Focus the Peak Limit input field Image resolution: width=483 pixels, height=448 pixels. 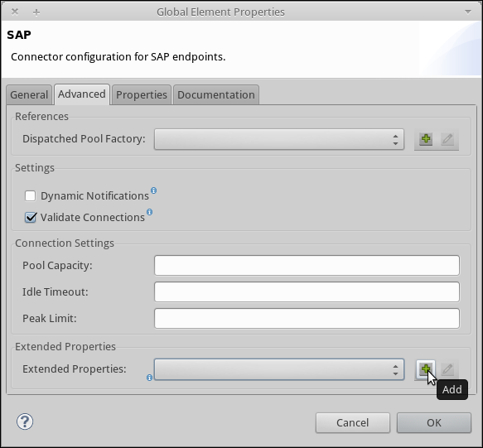pyautogui.click(x=307, y=318)
